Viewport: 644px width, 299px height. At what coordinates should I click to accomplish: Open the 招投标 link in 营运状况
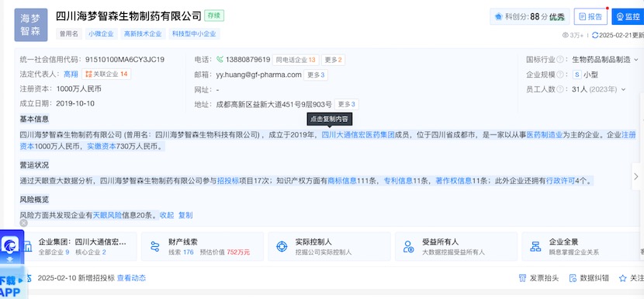[228, 180]
